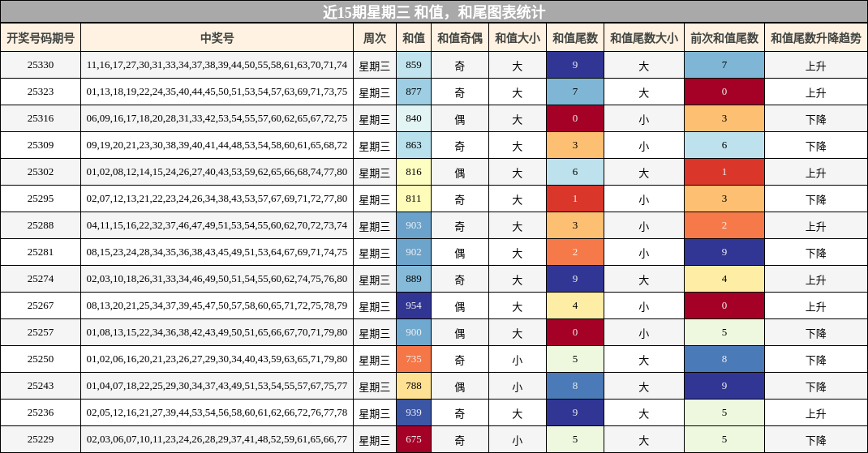Select issue number 25309
The image size is (868, 453).
[x=41, y=145]
